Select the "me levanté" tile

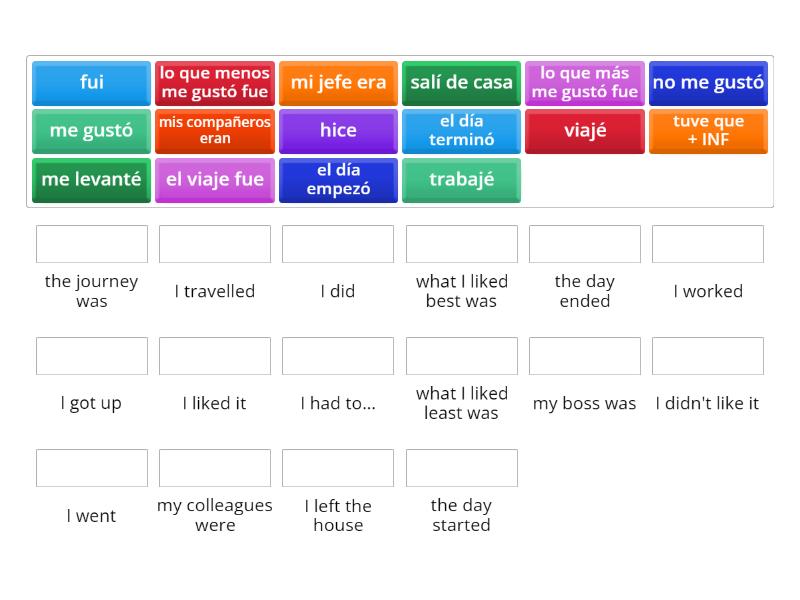tap(90, 180)
